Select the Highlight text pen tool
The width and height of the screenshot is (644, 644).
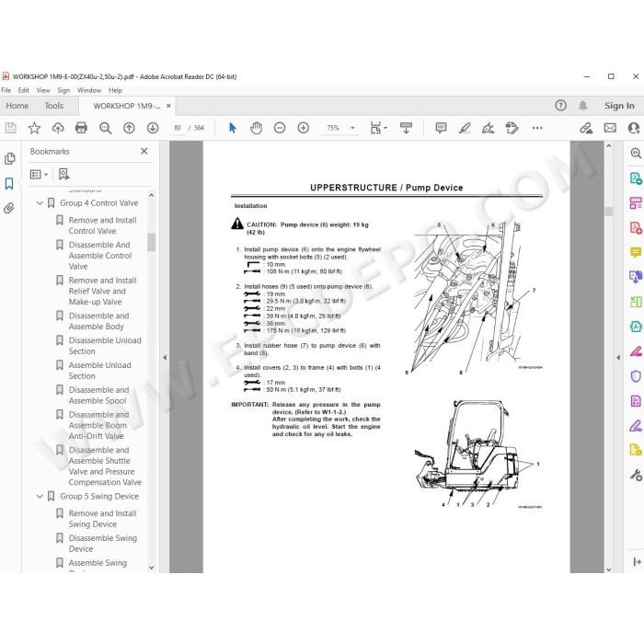[465, 128]
